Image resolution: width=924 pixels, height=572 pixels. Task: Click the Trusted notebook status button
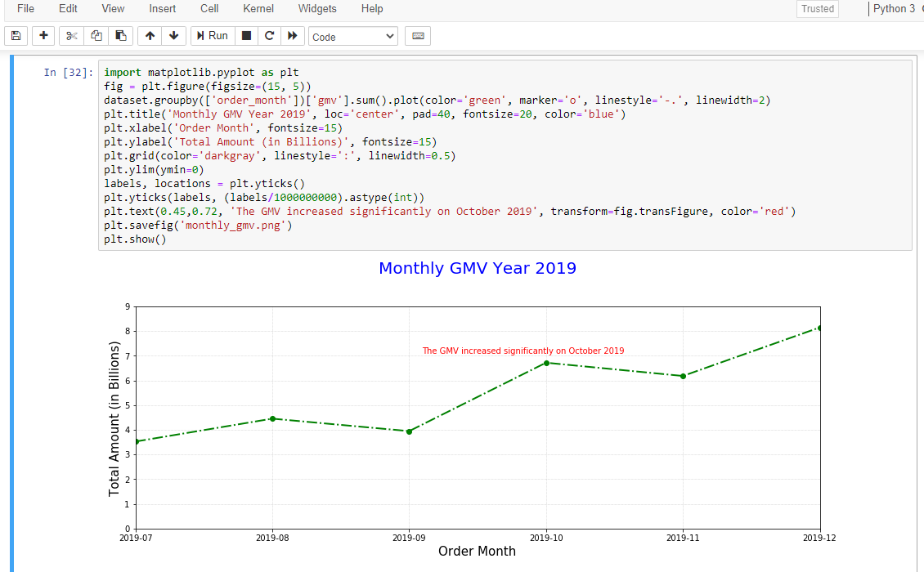pos(817,9)
